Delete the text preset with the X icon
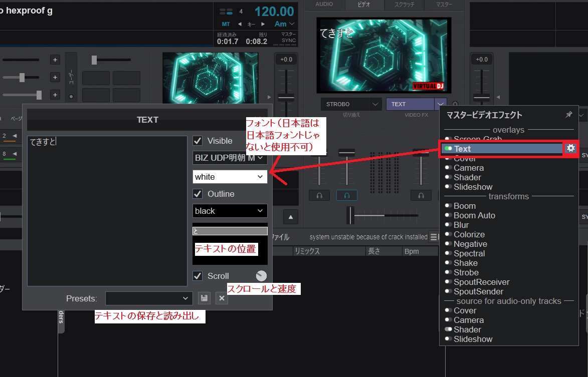The height and width of the screenshot is (377, 588). (222, 298)
